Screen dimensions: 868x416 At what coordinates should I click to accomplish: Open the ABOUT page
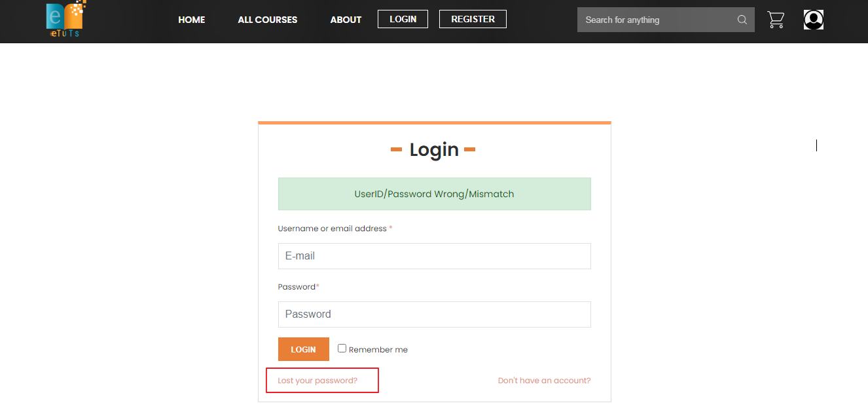346,20
